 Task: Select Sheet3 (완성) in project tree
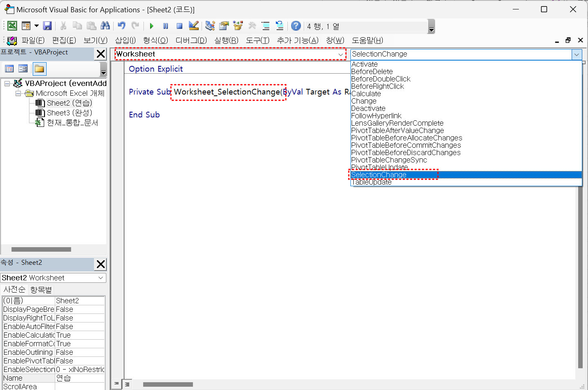point(69,113)
